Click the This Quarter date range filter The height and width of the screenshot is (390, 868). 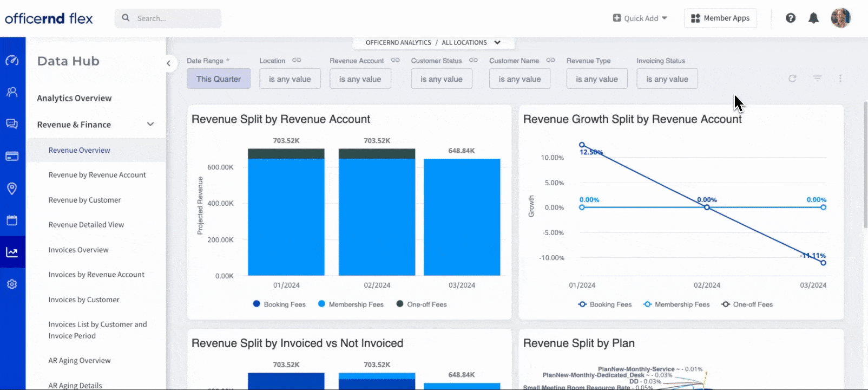click(219, 79)
